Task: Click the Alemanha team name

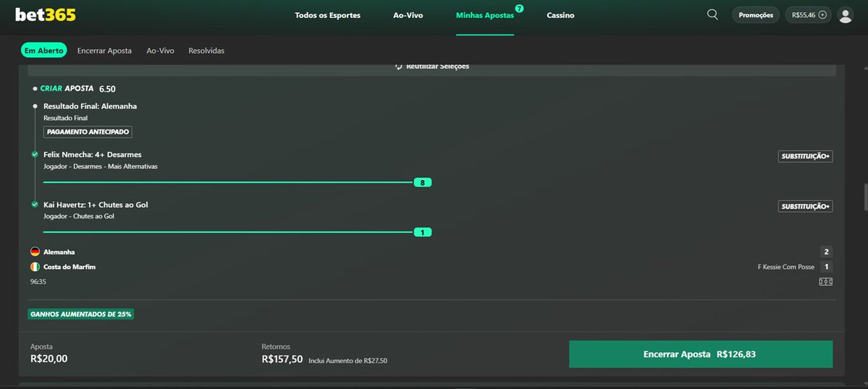Action: point(59,252)
